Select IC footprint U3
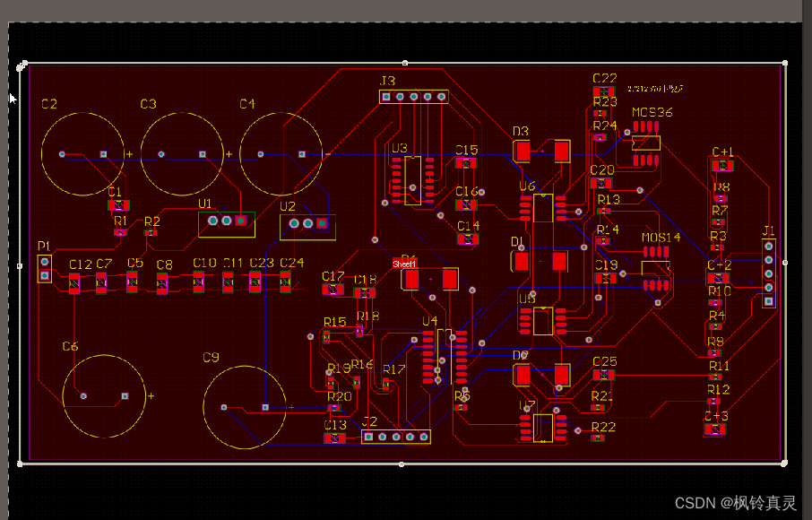 [x=410, y=179]
